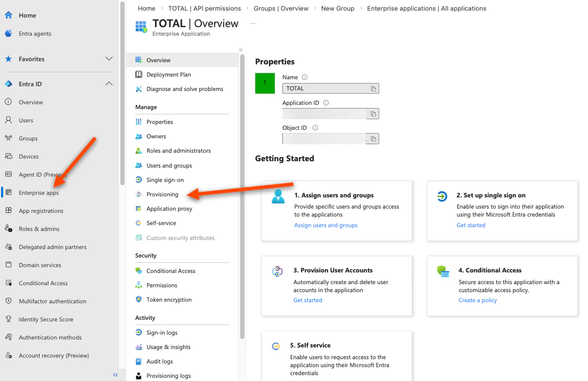Click the Diagnose and solve problems wrench icon

tap(139, 89)
